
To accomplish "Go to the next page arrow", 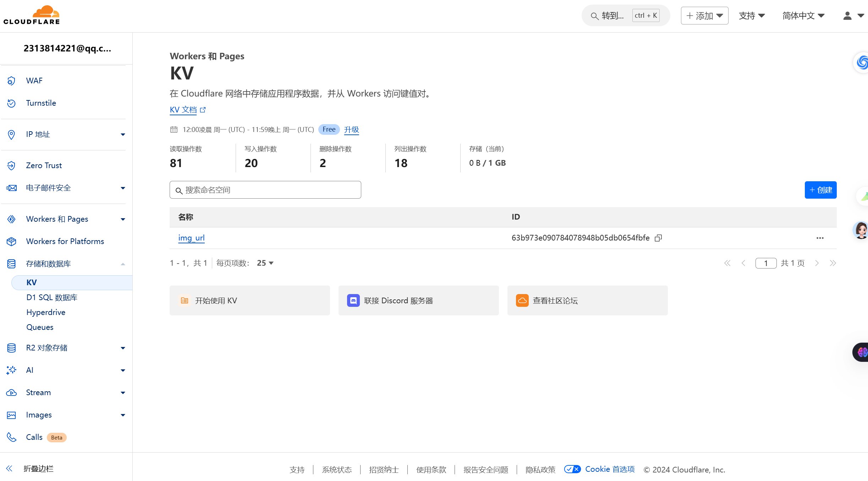I will pyautogui.click(x=817, y=263).
